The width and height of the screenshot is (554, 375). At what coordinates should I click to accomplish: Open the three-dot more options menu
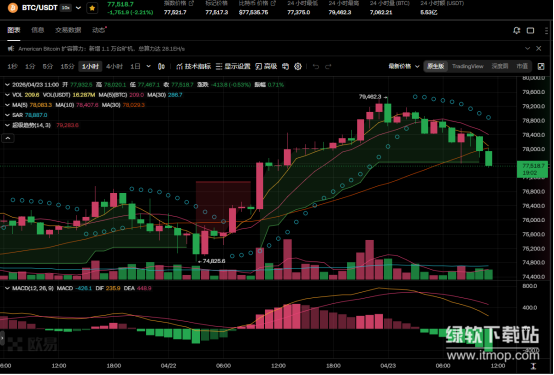(546, 30)
